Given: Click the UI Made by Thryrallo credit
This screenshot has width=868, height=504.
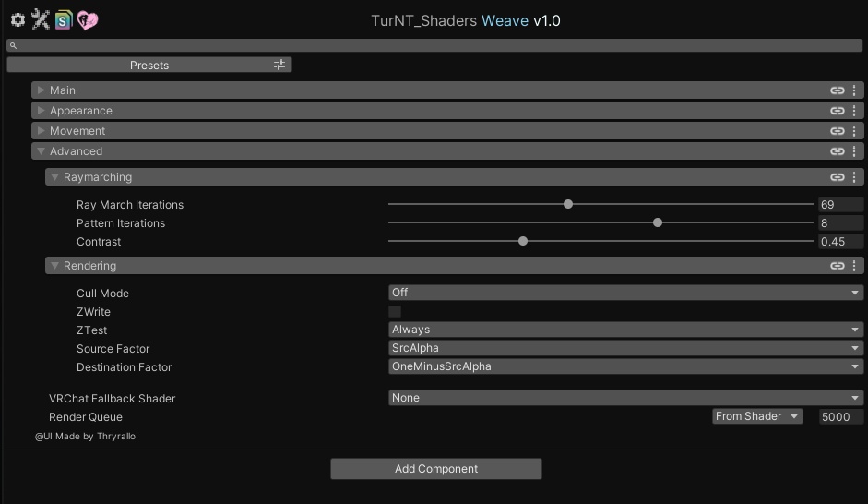Looking at the screenshot, I should click(x=85, y=437).
